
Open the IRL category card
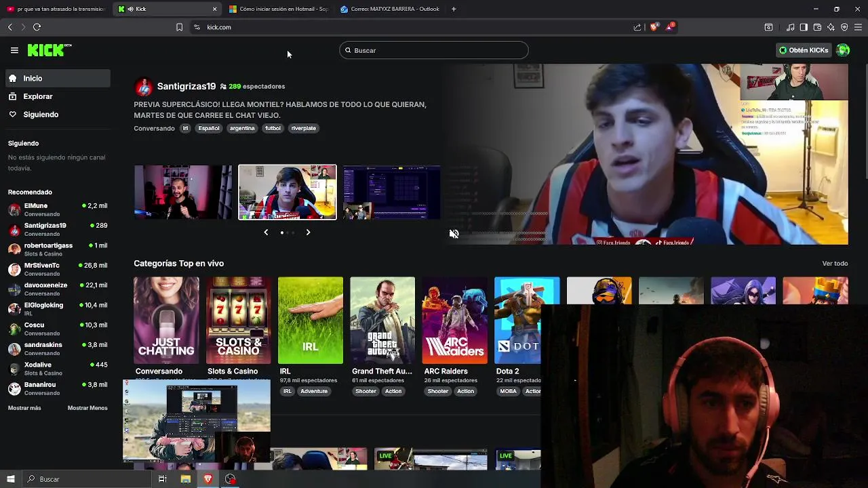(x=311, y=321)
